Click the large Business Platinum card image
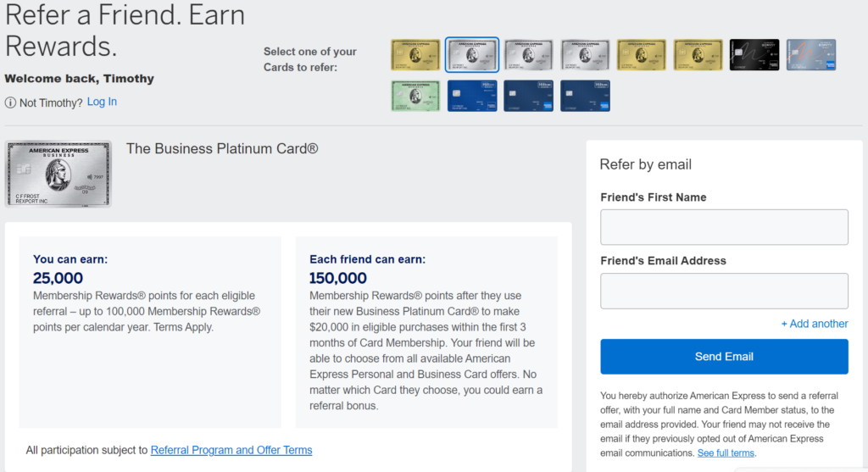The height and width of the screenshot is (472, 868). click(x=58, y=174)
